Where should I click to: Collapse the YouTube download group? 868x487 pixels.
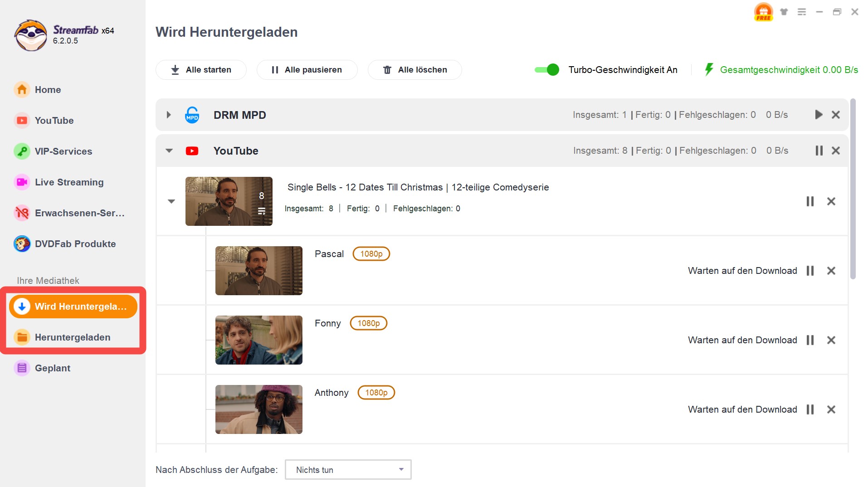click(169, 151)
